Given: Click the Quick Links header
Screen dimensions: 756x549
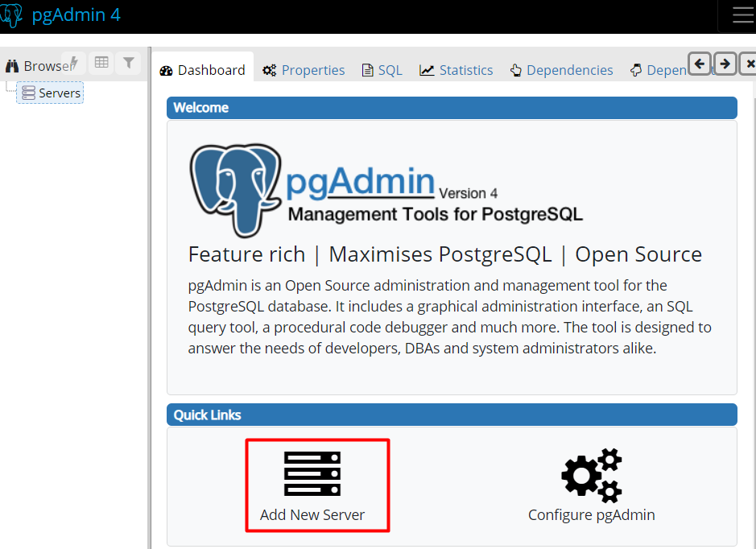Looking at the screenshot, I should click(452, 415).
